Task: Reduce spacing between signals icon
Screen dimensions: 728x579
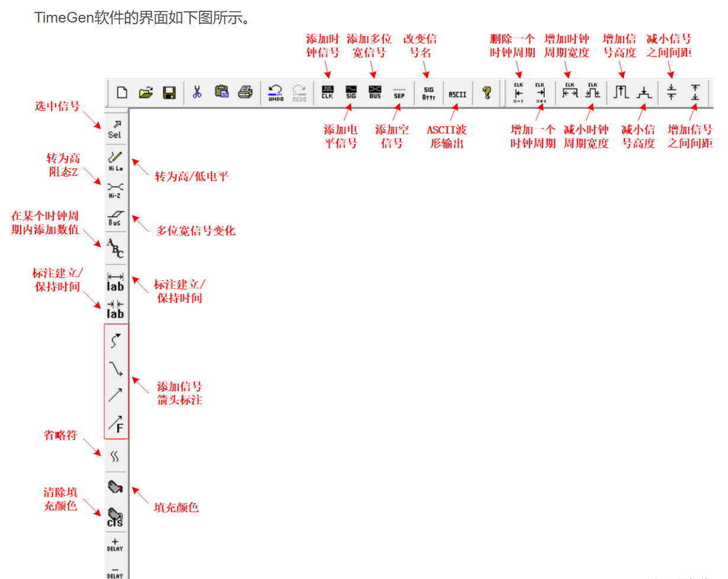Action: 672,92
